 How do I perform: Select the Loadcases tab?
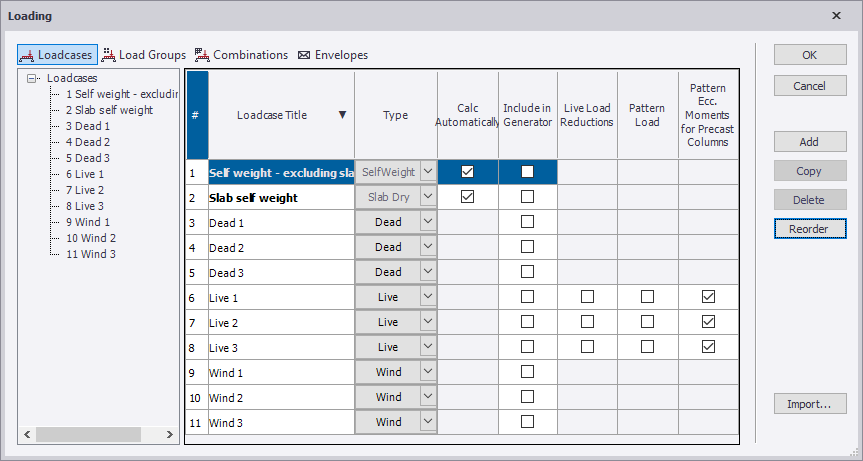[57, 54]
